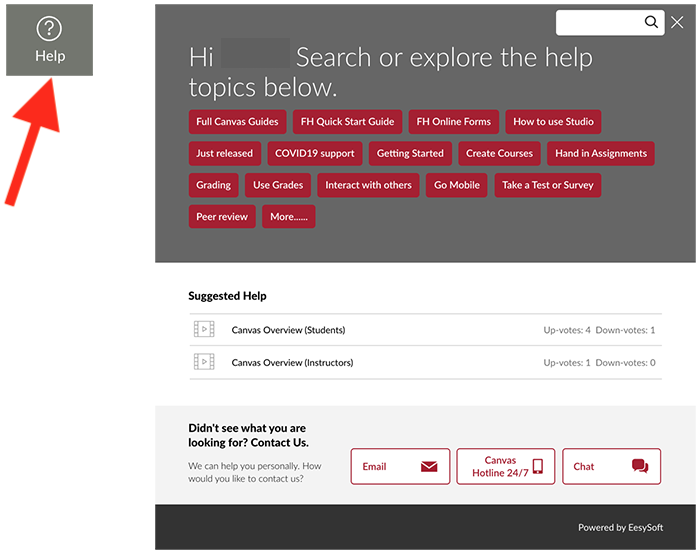Select the Grading topic
700x556 pixels.
[x=213, y=185]
